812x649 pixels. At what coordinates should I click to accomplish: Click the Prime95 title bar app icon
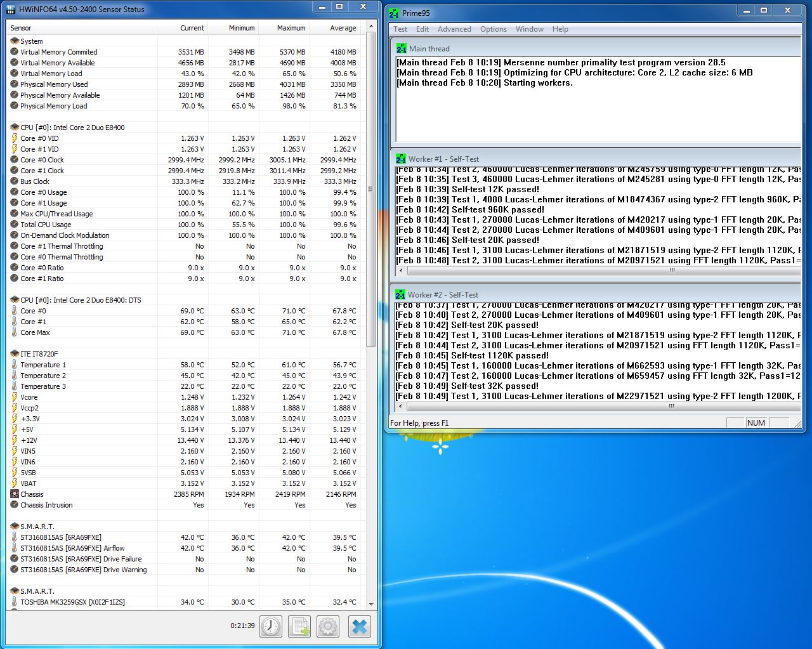click(394, 13)
